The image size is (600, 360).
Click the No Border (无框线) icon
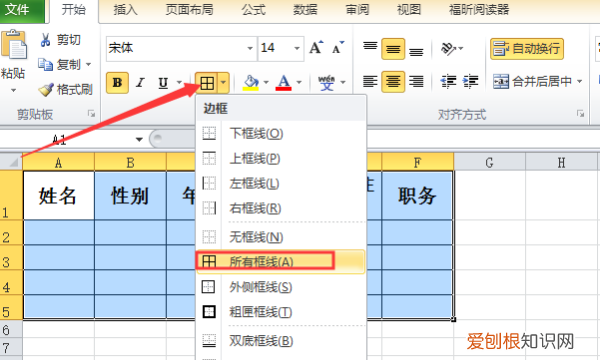209,237
